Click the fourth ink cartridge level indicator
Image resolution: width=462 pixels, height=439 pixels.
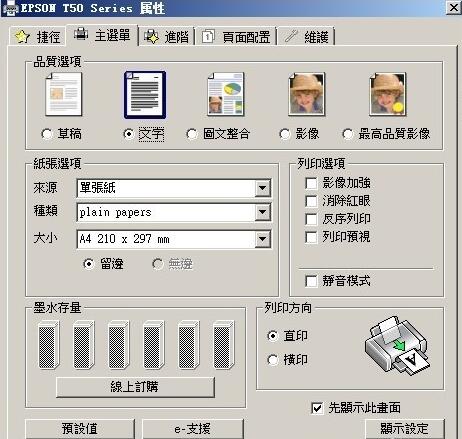pyautogui.click(x=154, y=345)
